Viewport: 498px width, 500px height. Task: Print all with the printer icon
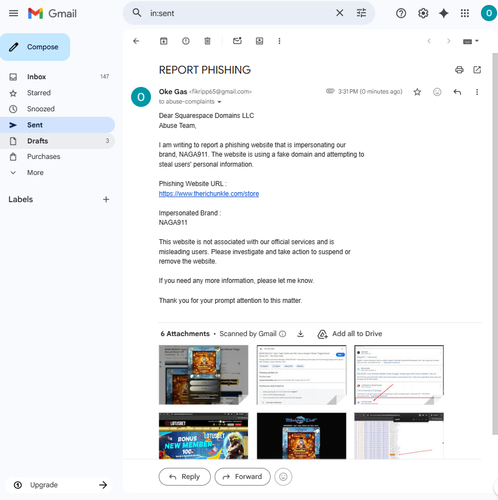click(459, 70)
